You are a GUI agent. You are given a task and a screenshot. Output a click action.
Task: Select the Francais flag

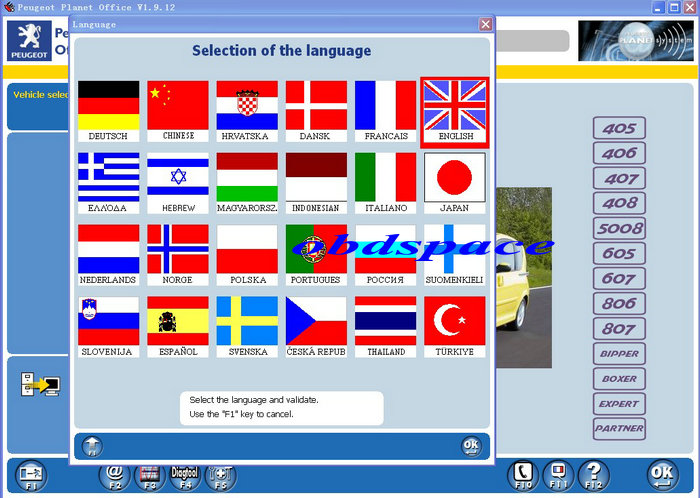tap(385, 111)
